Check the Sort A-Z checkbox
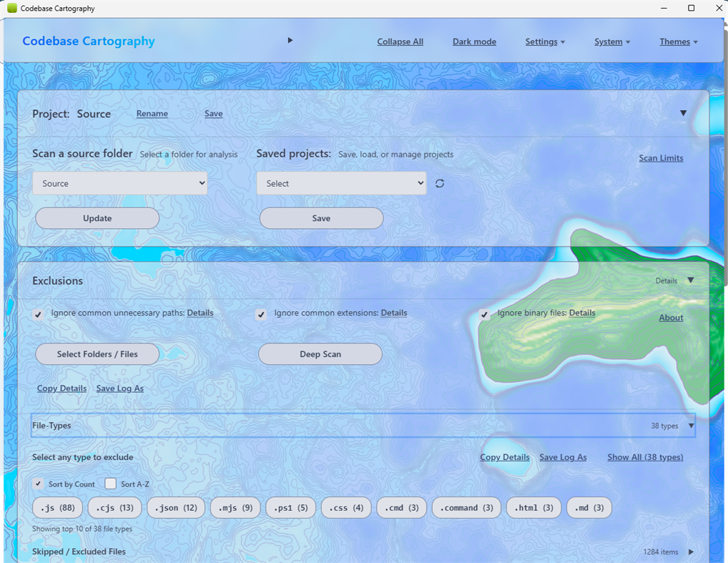The image size is (728, 563). [111, 484]
